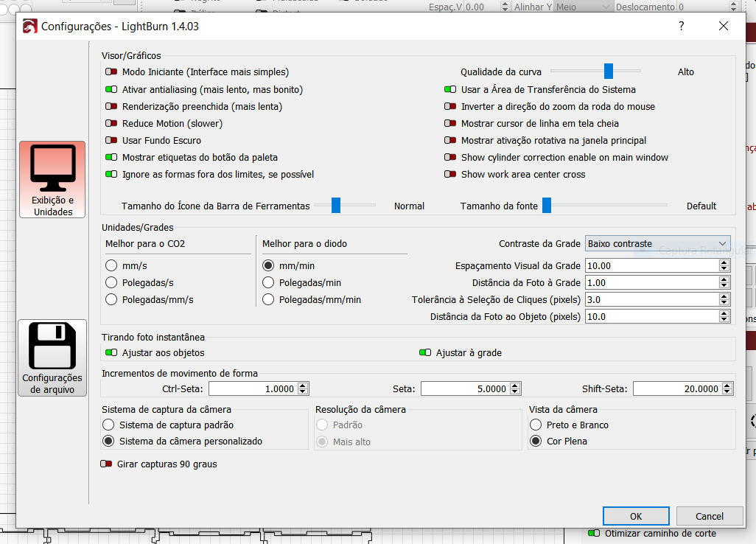Enable Mostrar cursor de linha em tela cheia
The image size is (756, 544).
point(450,123)
